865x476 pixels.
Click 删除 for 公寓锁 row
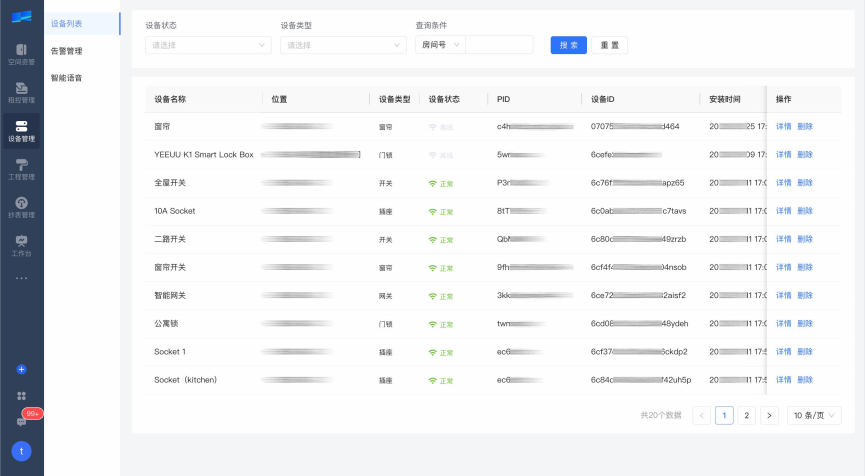tap(805, 323)
